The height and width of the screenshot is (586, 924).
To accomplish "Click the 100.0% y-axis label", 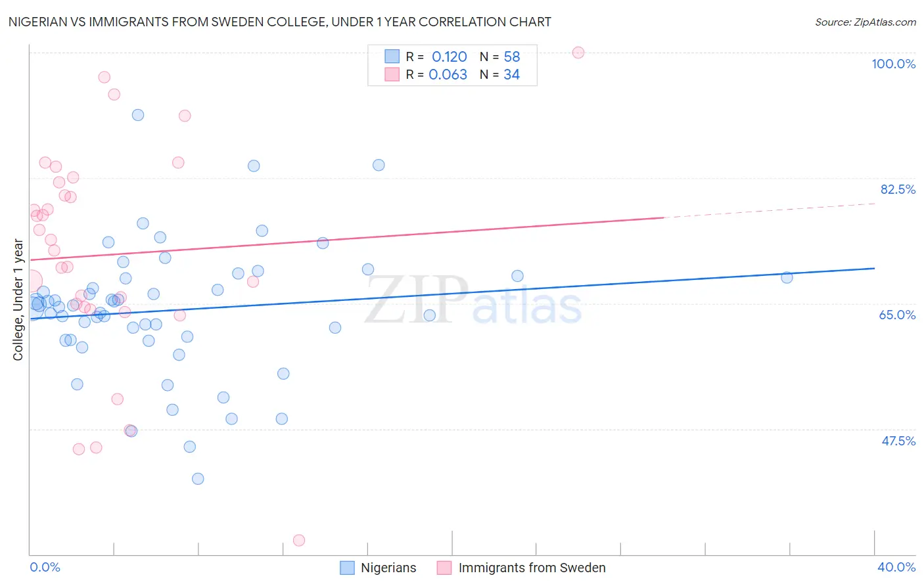I will (894, 64).
